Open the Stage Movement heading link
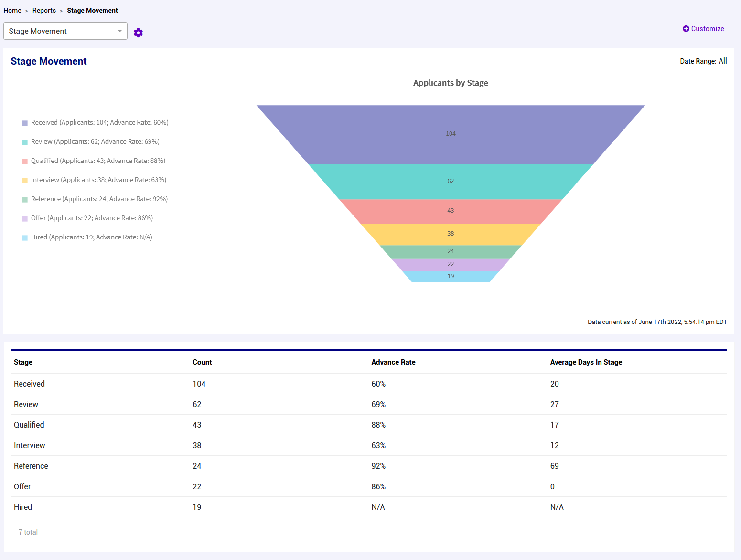This screenshot has height=560, width=741. click(48, 61)
